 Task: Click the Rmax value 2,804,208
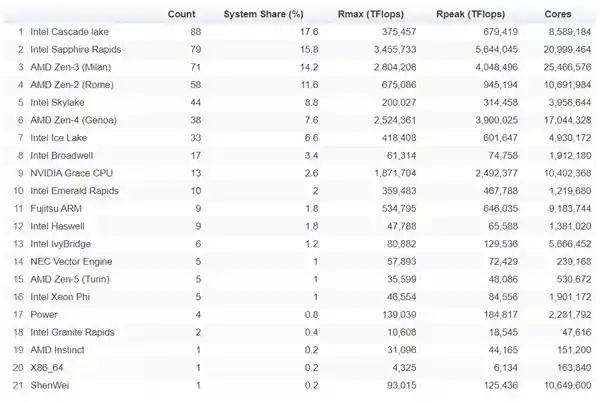tap(395, 67)
